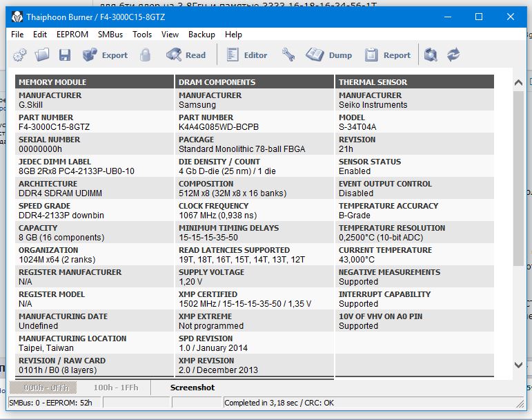Viewport: 532px width, 420px height.
Task: Switch to the 000h - 0FFh tab
Action: [43, 388]
